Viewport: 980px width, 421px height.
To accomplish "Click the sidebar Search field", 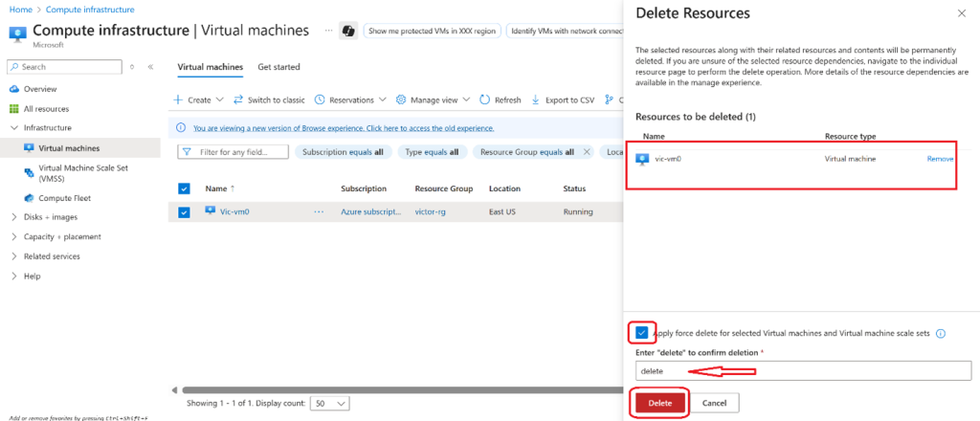I will click(x=64, y=67).
